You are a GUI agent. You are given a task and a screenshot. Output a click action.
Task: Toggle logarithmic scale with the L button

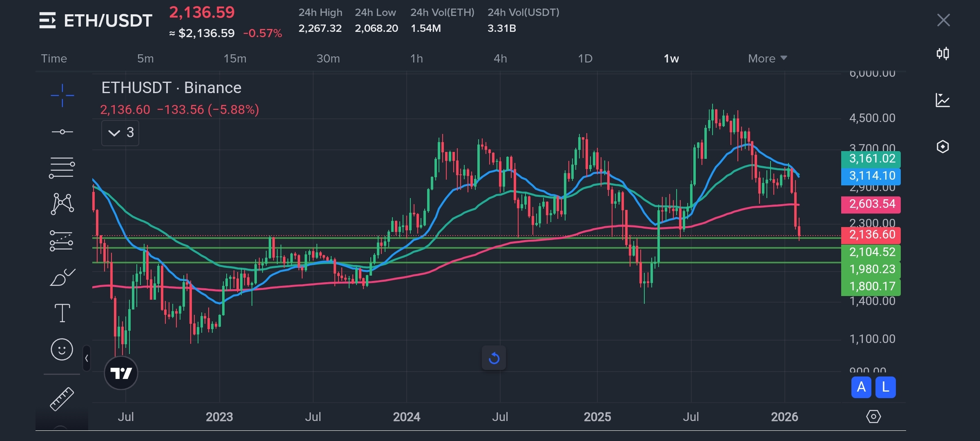(x=885, y=387)
